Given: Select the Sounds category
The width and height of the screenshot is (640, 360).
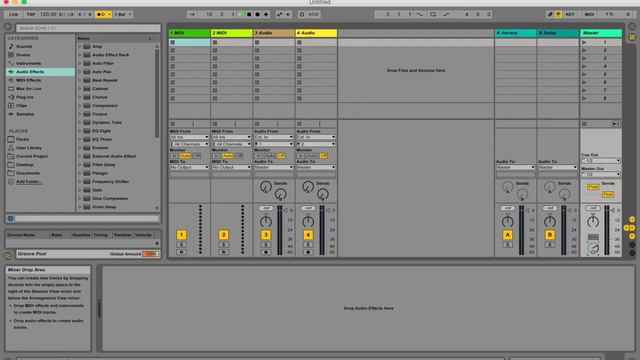Looking at the screenshot, I should (x=24, y=47).
